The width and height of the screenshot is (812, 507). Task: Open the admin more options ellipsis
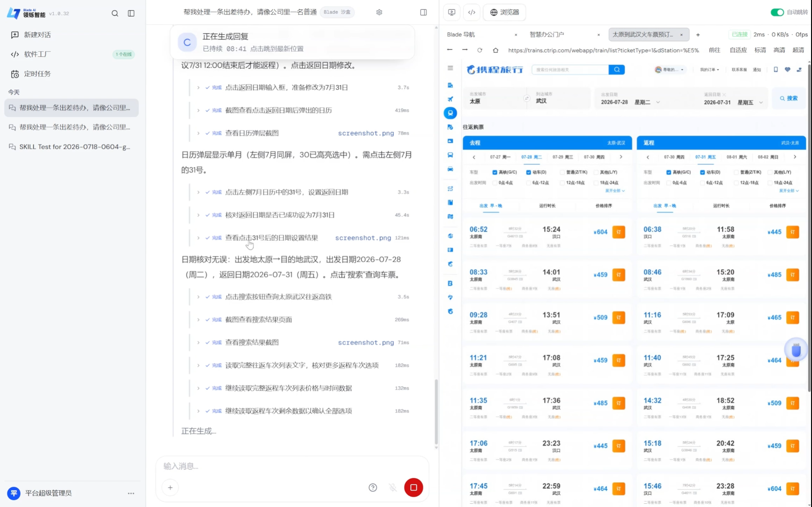click(x=131, y=493)
